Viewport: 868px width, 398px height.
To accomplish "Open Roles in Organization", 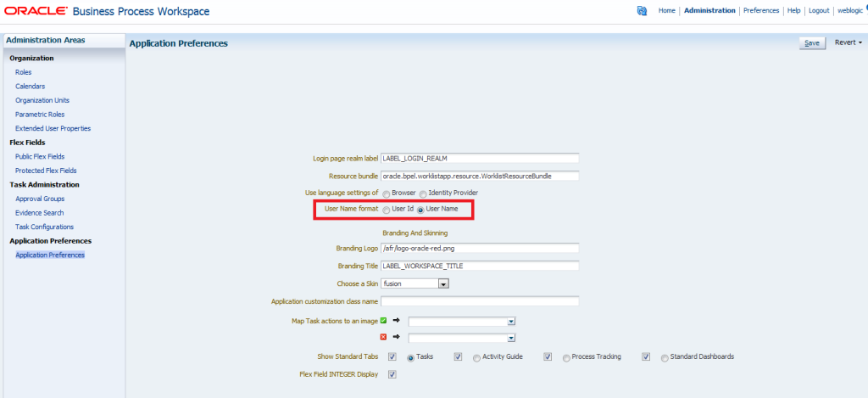I will (x=23, y=72).
